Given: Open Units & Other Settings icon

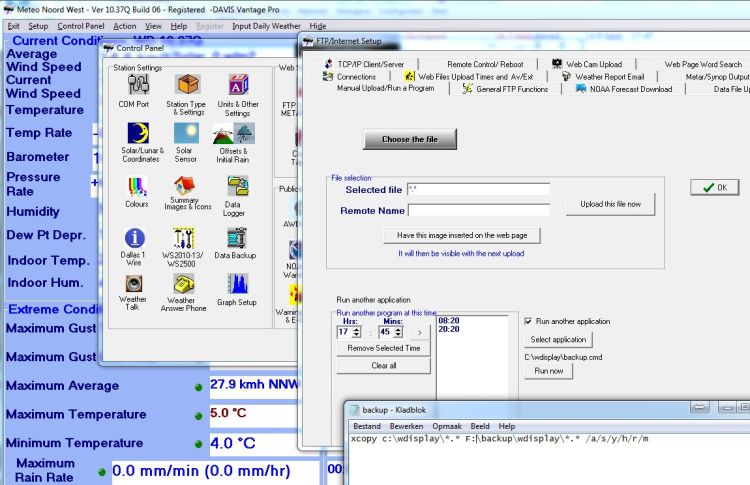Looking at the screenshot, I should pyautogui.click(x=238, y=85).
